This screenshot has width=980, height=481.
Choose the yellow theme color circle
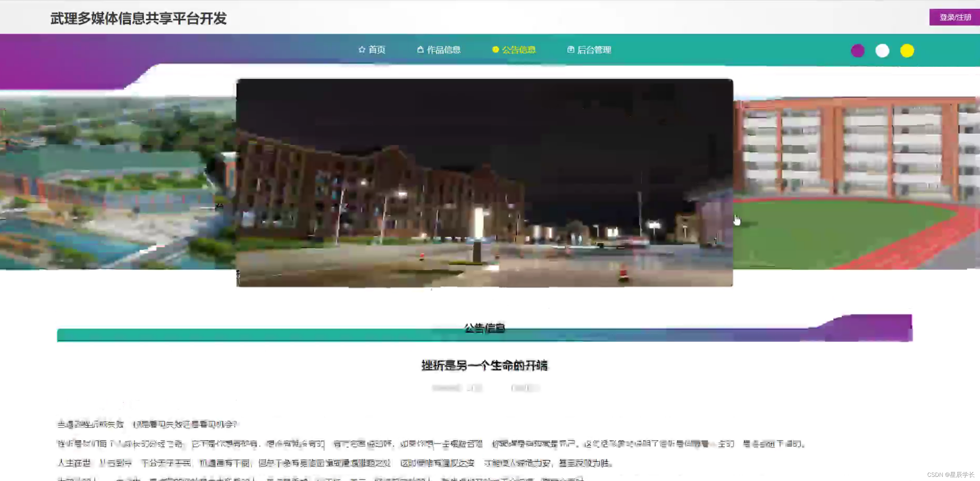pos(907,51)
